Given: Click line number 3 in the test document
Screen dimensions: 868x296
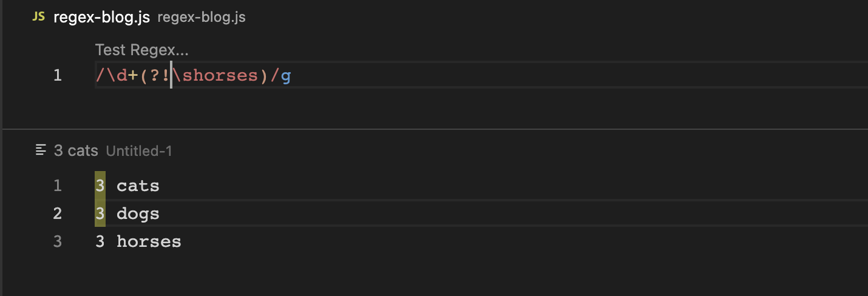Looking at the screenshot, I should (57, 241).
